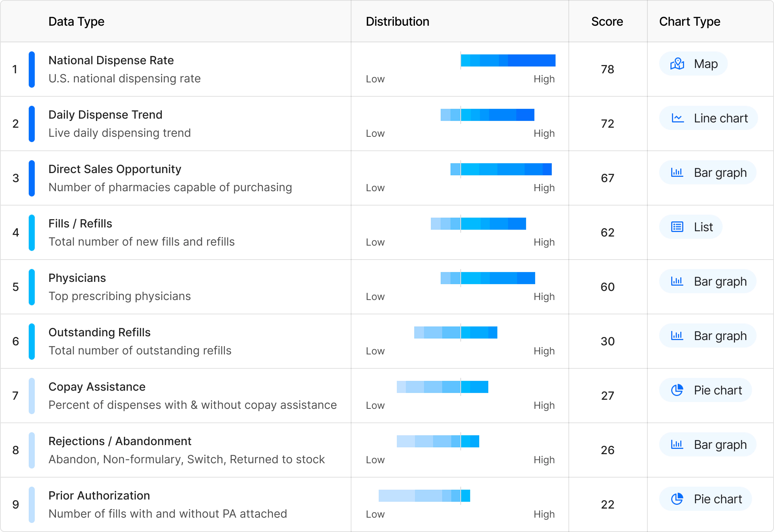Select the Map chart type label
This screenshot has width=774, height=532.
click(706, 64)
